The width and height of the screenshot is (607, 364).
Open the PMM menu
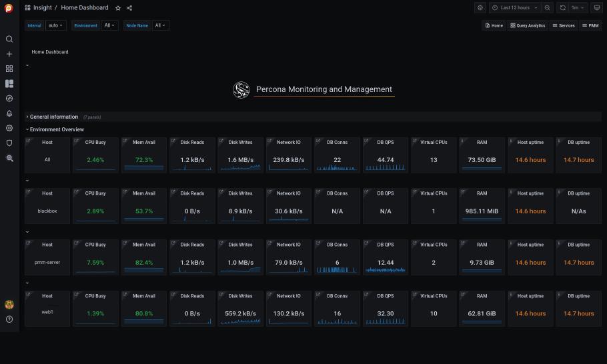pyautogui.click(x=590, y=25)
